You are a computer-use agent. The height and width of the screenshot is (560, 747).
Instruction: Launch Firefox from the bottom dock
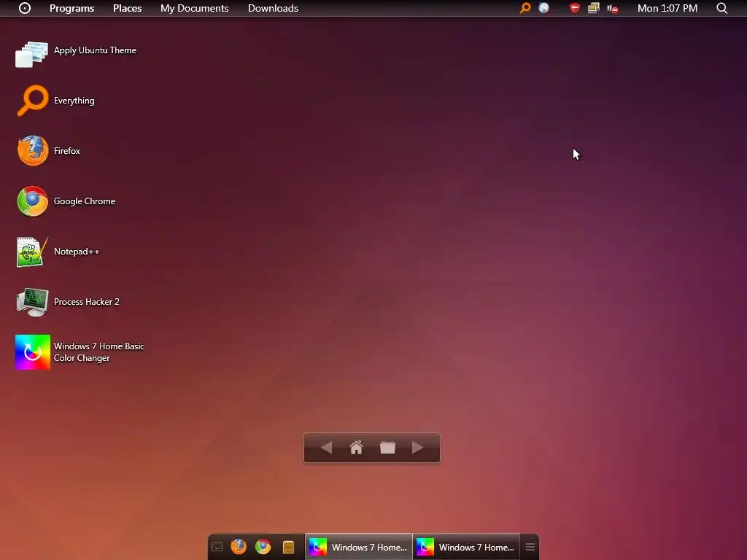tap(239, 547)
